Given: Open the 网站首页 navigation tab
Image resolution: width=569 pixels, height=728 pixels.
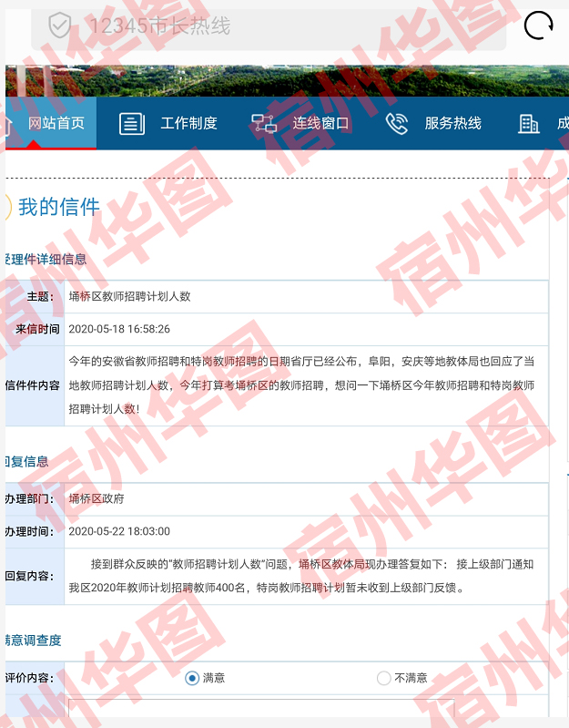Looking at the screenshot, I should pyautogui.click(x=56, y=123).
